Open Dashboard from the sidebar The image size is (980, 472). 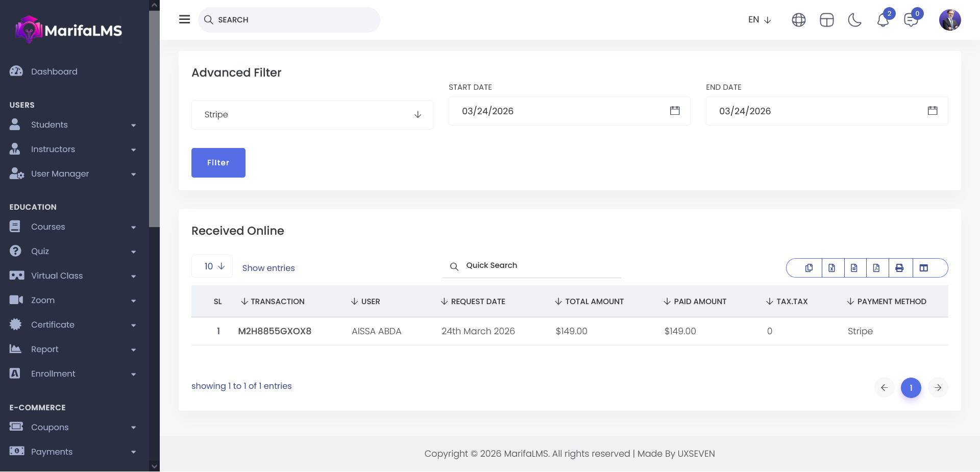tap(54, 71)
